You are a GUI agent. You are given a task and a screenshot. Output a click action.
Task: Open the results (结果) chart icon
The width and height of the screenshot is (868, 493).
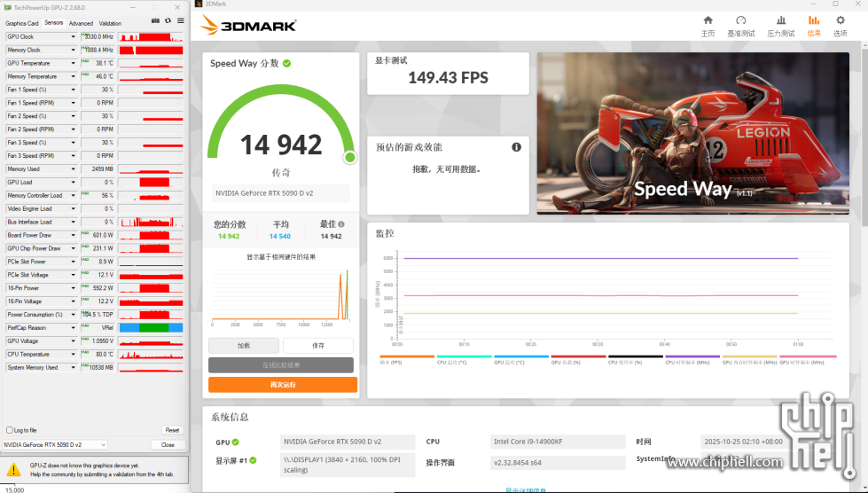point(814,20)
